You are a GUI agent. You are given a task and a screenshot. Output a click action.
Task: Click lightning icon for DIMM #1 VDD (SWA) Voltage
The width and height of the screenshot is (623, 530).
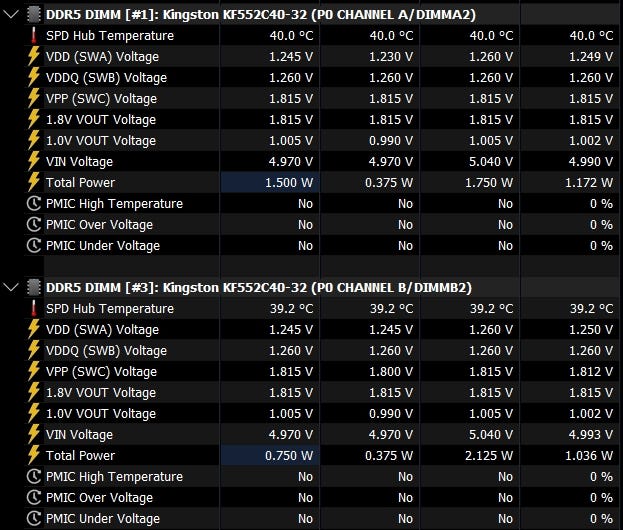34,56
